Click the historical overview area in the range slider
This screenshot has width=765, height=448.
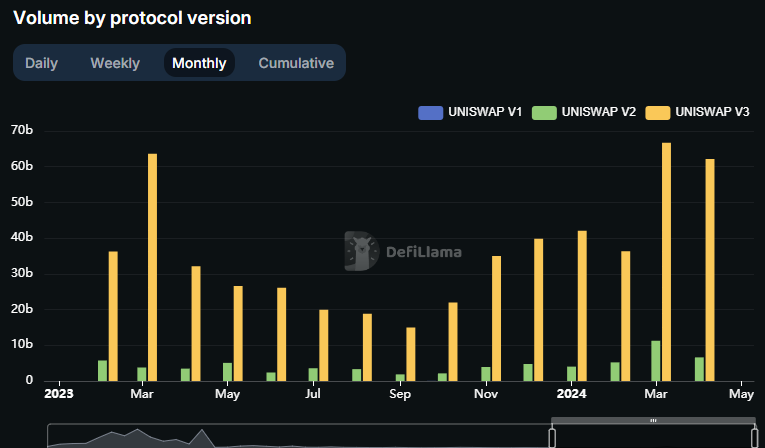(300, 436)
